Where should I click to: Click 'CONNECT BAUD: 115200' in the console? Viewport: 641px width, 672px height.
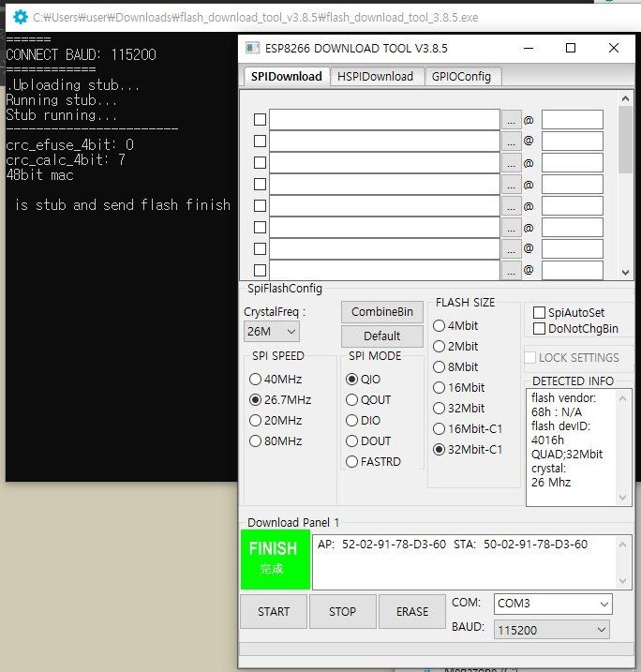(81, 55)
